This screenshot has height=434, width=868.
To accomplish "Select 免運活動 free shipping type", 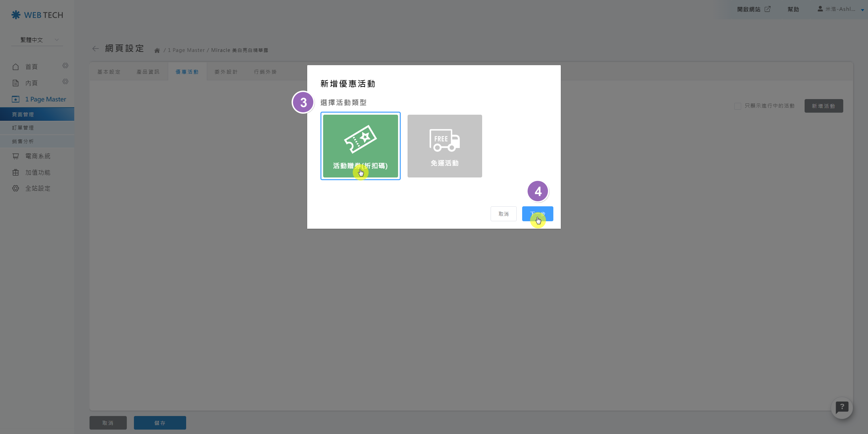I will (x=445, y=146).
